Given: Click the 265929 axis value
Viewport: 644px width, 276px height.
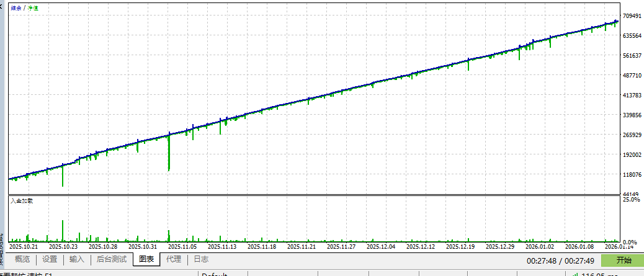Looking at the screenshot, I should click(x=632, y=135).
